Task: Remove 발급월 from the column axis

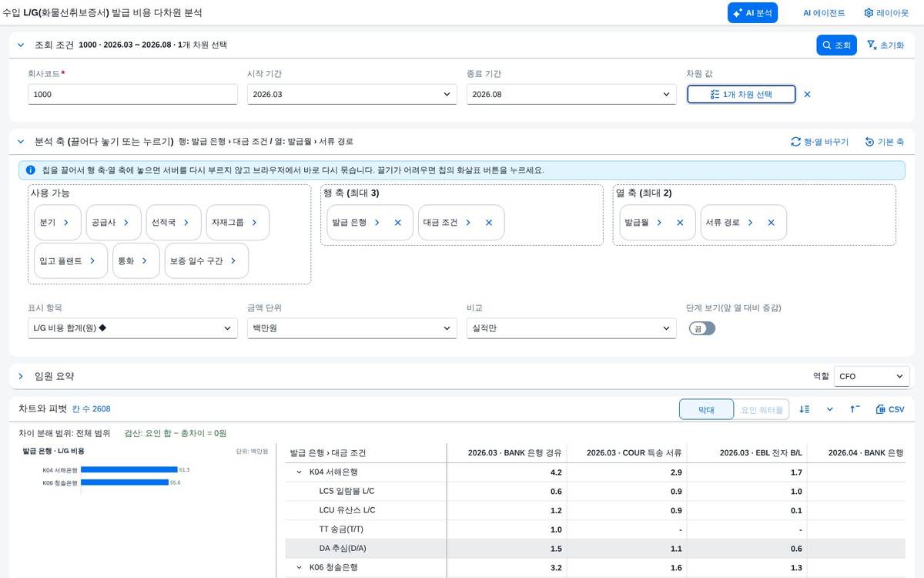Action: 680,222
